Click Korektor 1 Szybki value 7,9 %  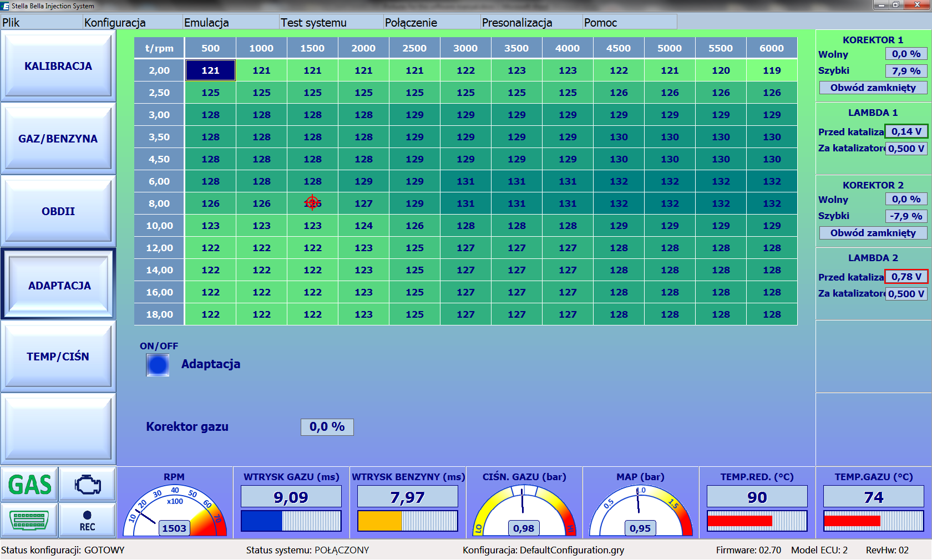(906, 71)
